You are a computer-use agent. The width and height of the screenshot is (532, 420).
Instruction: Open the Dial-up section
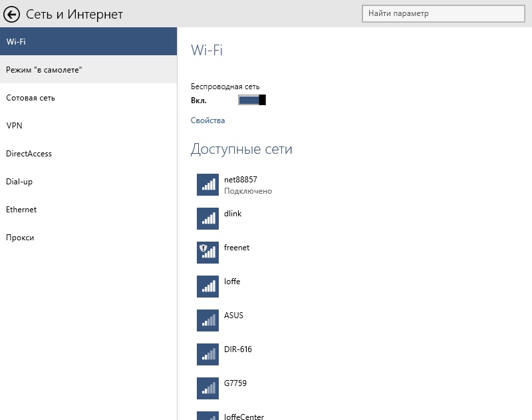[x=88, y=182]
